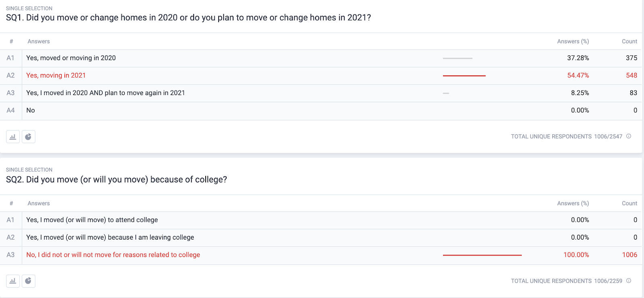Switch SQ1 to bar chart view
644x298 pixels.
13,137
